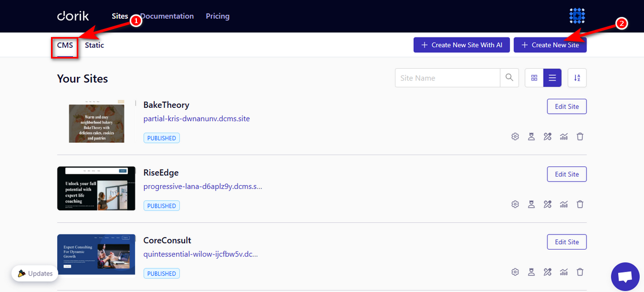This screenshot has height=292, width=644.
Task: Click the design tools icon for CoreConsult
Action: [547, 272]
